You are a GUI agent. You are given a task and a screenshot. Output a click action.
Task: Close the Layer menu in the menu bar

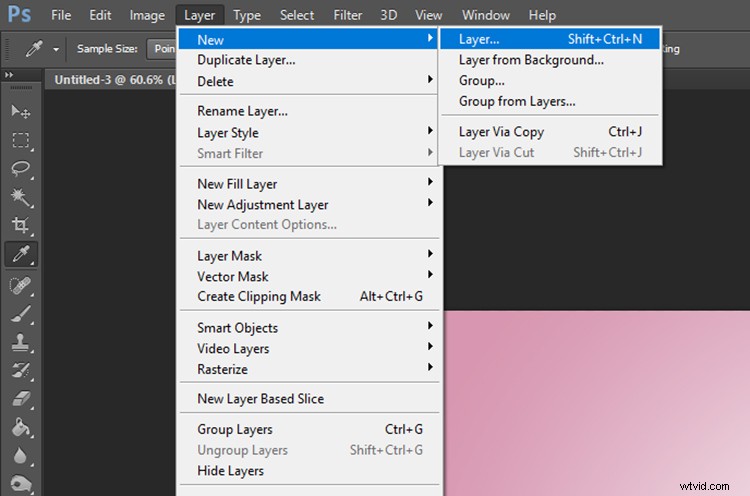coord(199,15)
